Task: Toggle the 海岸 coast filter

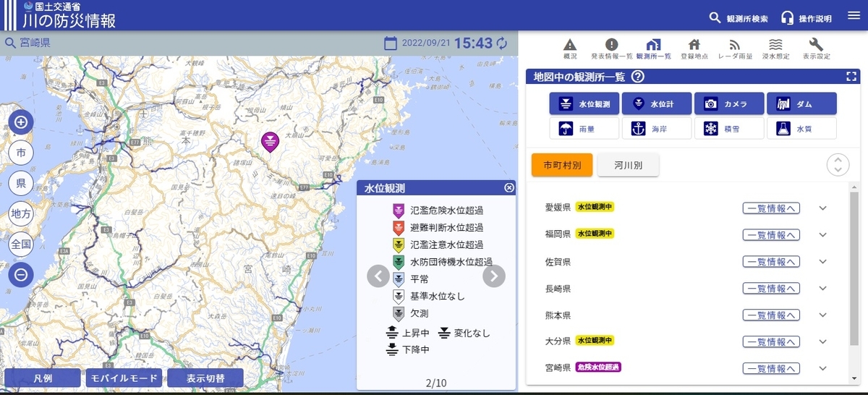Action: [656, 129]
